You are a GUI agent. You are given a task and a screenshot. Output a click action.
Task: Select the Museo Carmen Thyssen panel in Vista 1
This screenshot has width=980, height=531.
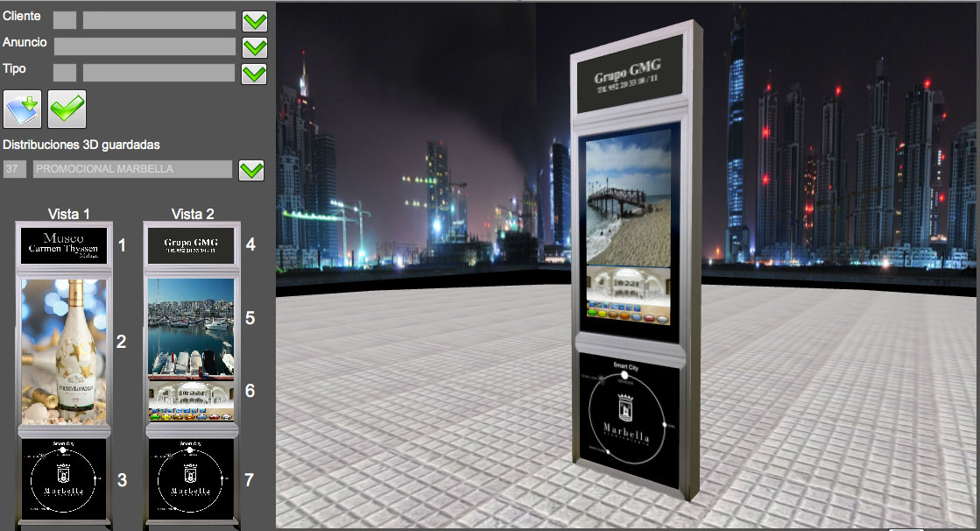click(64, 244)
